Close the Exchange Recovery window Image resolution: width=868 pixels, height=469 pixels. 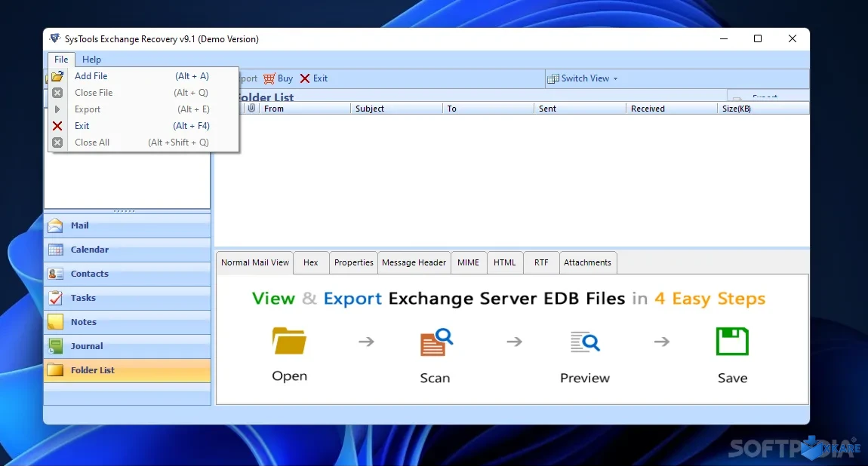pos(793,38)
